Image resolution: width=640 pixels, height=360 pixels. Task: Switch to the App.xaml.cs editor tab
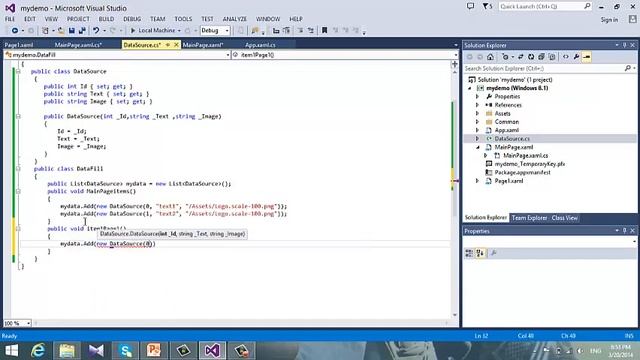(260, 45)
